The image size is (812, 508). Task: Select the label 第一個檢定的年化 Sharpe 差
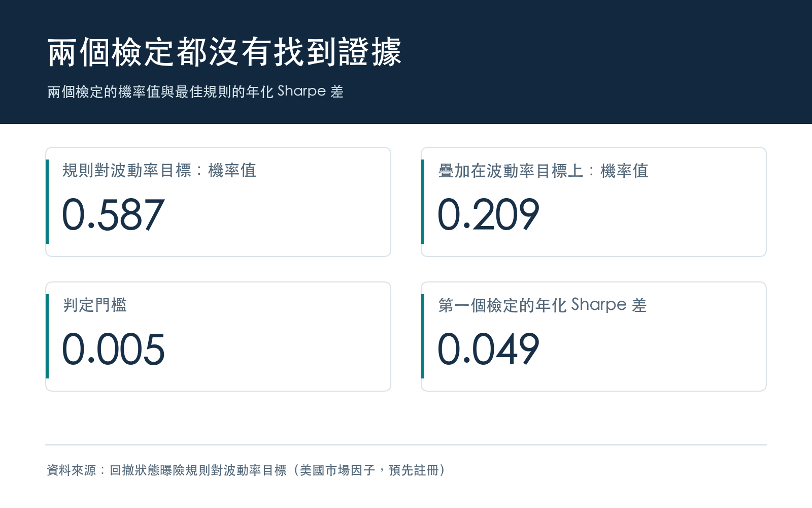click(x=542, y=305)
